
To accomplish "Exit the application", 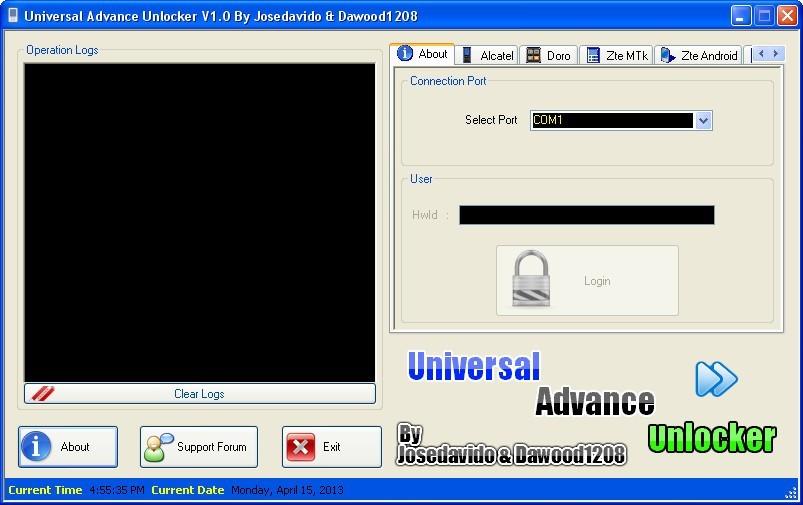I will (332, 447).
